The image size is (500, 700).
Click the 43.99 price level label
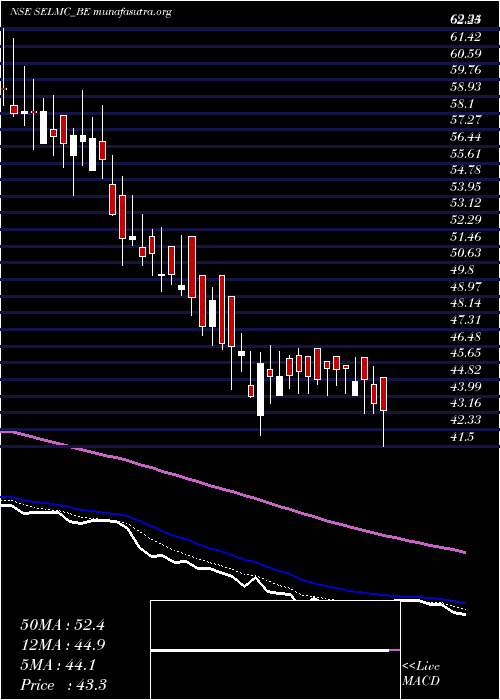466,387
